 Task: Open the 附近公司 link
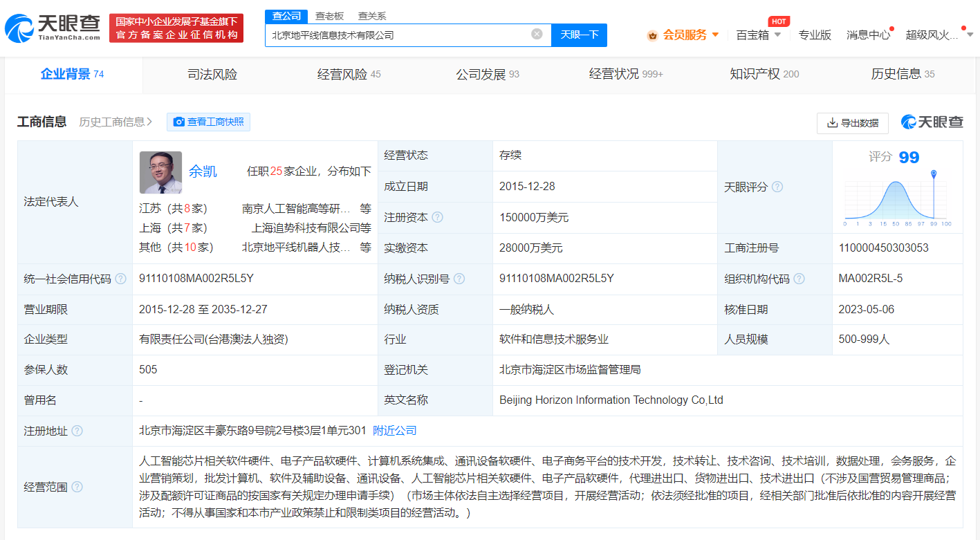(x=395, y=431)
